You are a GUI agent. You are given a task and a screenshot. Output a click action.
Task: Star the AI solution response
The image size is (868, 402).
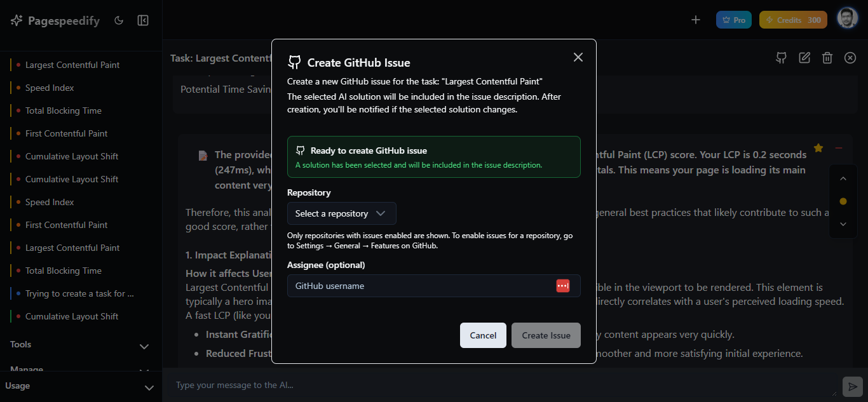pyautogui.click(x=818, y=148)
